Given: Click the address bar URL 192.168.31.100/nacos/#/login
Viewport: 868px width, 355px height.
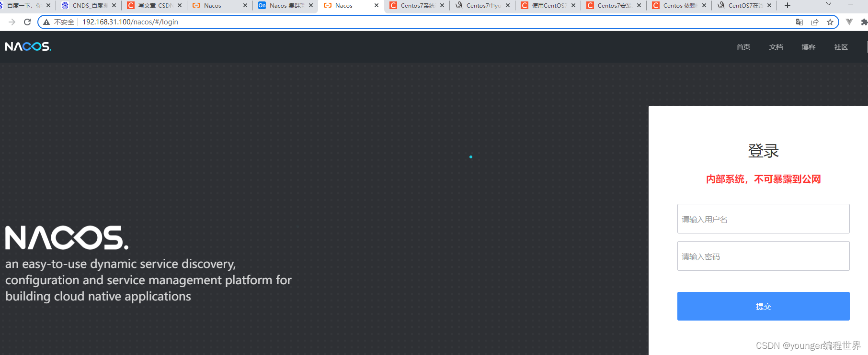Looking at the screenshot, I should pyautogui.click(x=130, y=22).
